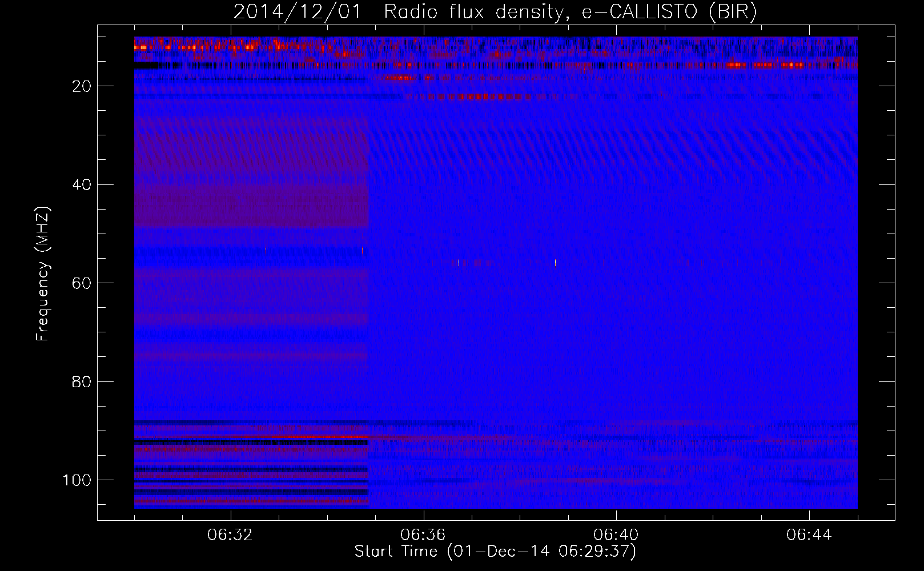The height and width of the screenshot is (571, 924).
Task: Click the 'Start Time (01-Dec-14 06:29:37)' axis label
Action: pyautogui.click(x=495, y=552)
